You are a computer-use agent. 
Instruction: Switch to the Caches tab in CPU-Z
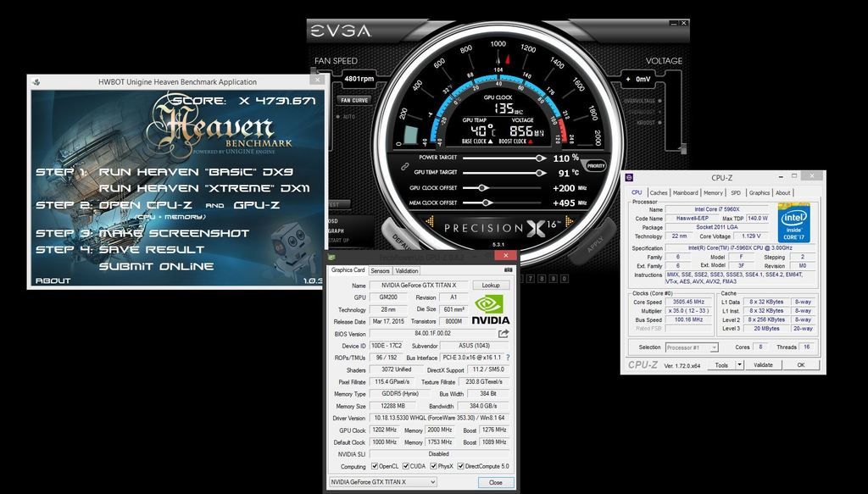coord(658,193)
